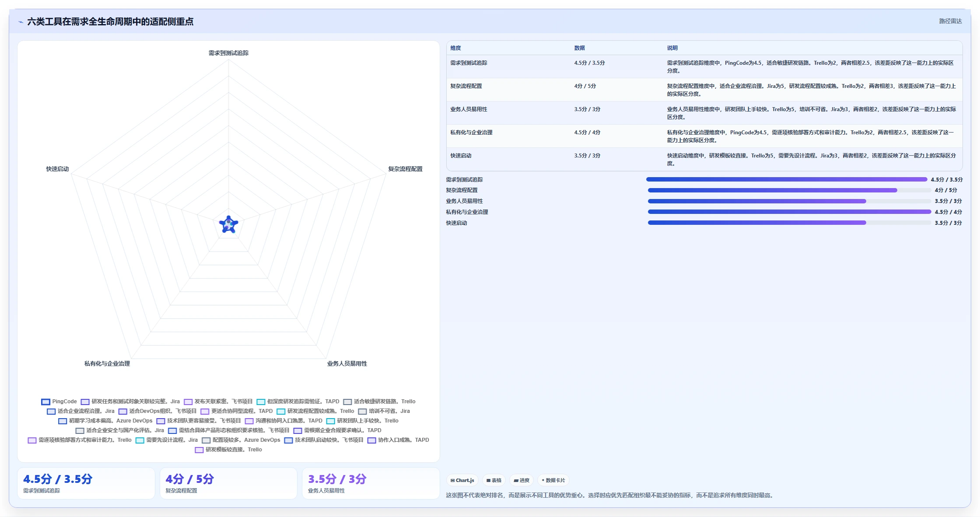Hide legend series 初期学习成本偏高。Azure DevOps

coord(105,421)
